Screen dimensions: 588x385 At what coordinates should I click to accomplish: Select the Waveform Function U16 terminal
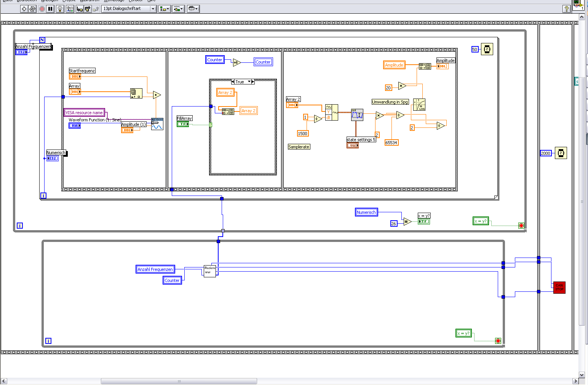(x=75, y=126)
